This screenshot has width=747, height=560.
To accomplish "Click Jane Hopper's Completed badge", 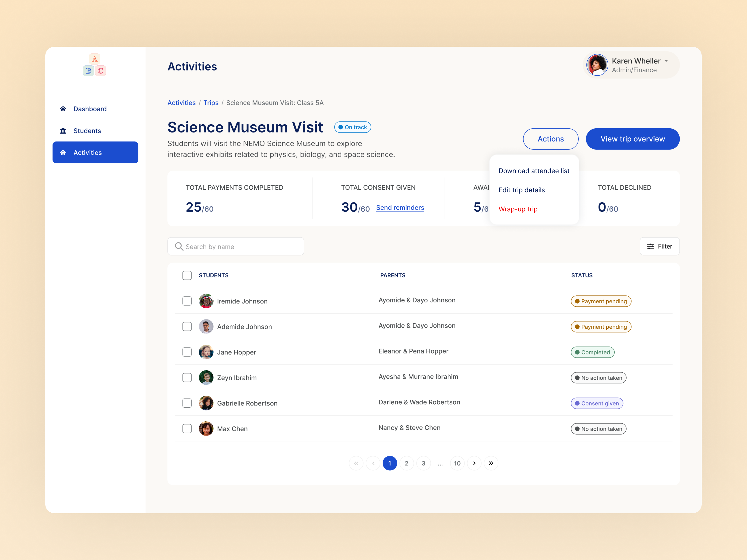I will 592,352.
